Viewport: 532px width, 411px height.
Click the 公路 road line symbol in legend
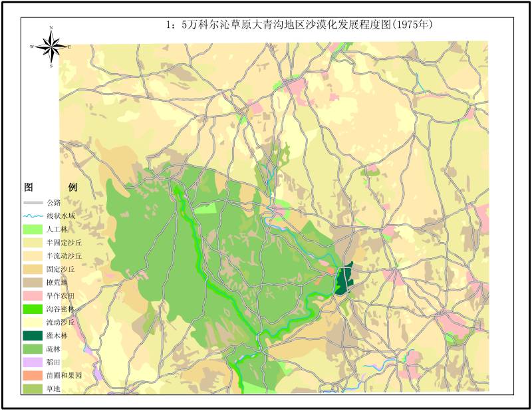(33, 203)
